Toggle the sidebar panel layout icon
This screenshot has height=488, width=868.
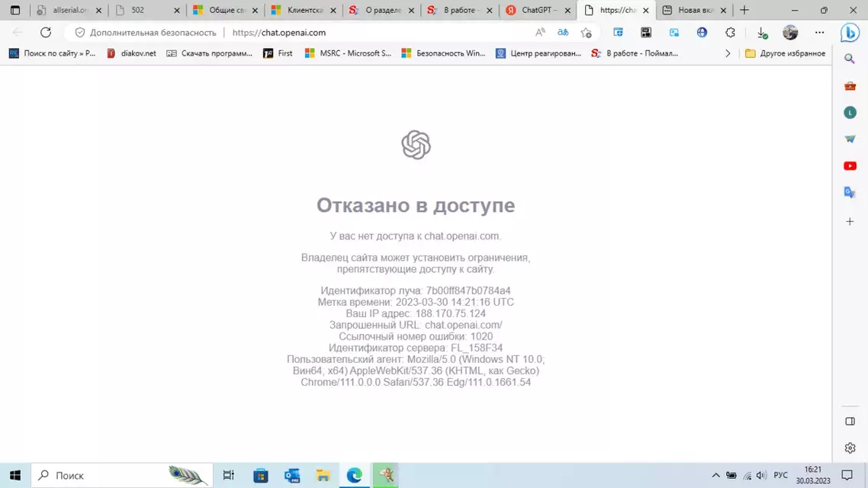[850, 421]
